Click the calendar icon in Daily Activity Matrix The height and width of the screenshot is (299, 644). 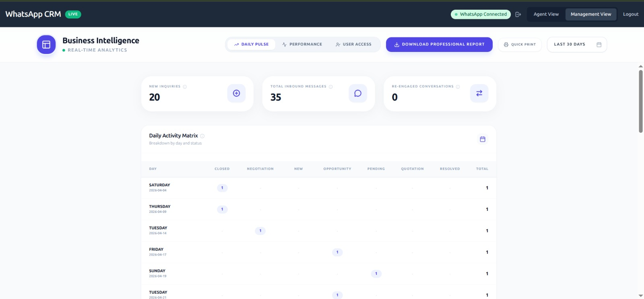(483, 139)
